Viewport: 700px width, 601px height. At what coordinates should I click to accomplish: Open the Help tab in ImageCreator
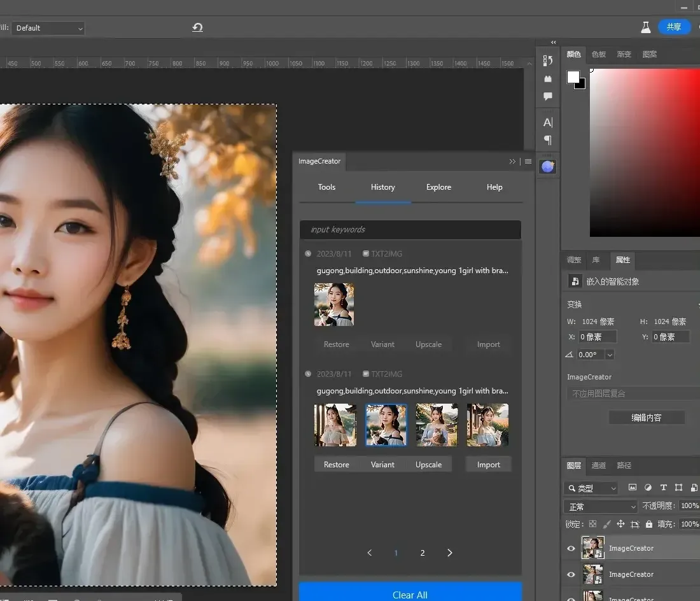click(x=494, y=187)
